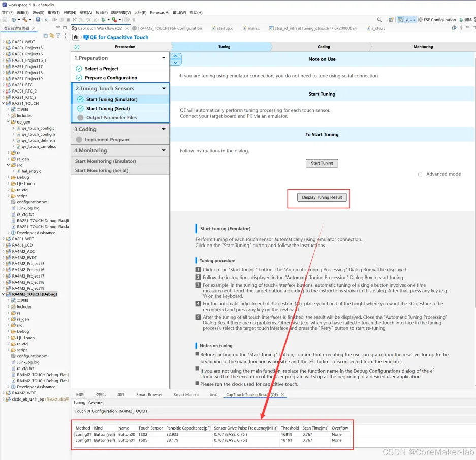Image resolution: width=476 pixels, height=460 pixels.
Task: Open hal_entry.c in the tree
Action: (31, 171)
